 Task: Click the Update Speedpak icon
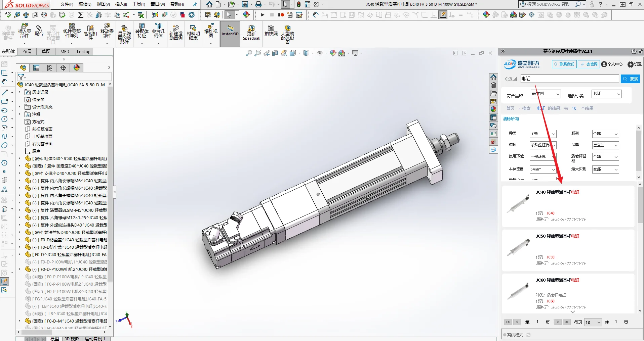[251, 33]
